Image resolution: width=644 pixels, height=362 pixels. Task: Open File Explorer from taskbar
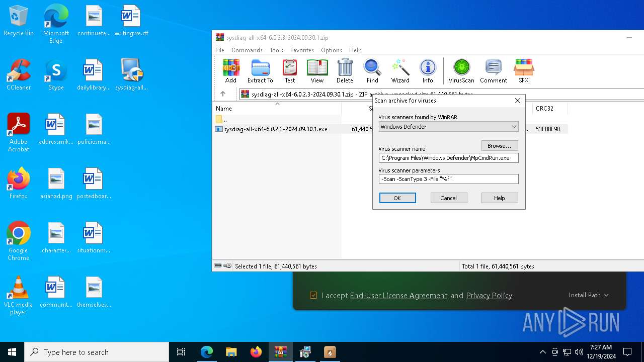(231, 352)
